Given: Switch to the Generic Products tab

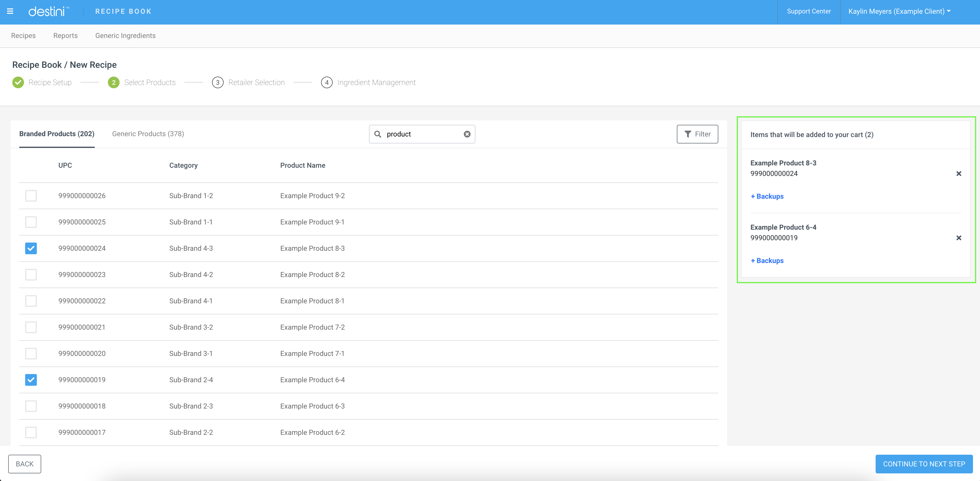Looking at the screenshot, I should coord(148,134).
